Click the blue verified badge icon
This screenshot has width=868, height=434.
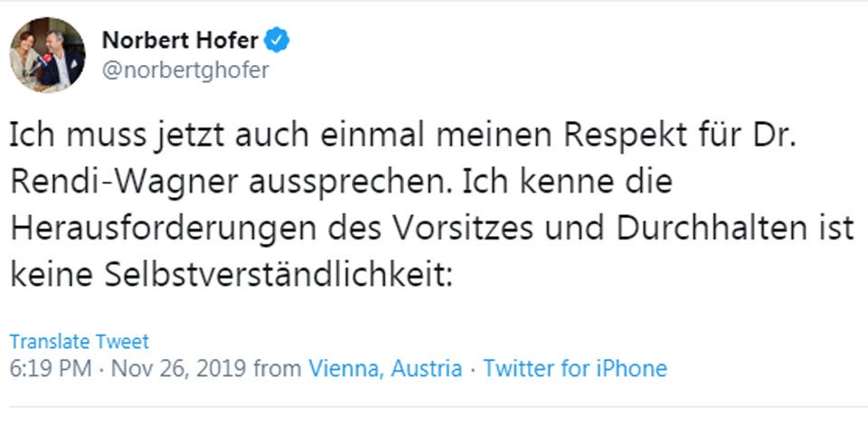click(x=276, y=41)
